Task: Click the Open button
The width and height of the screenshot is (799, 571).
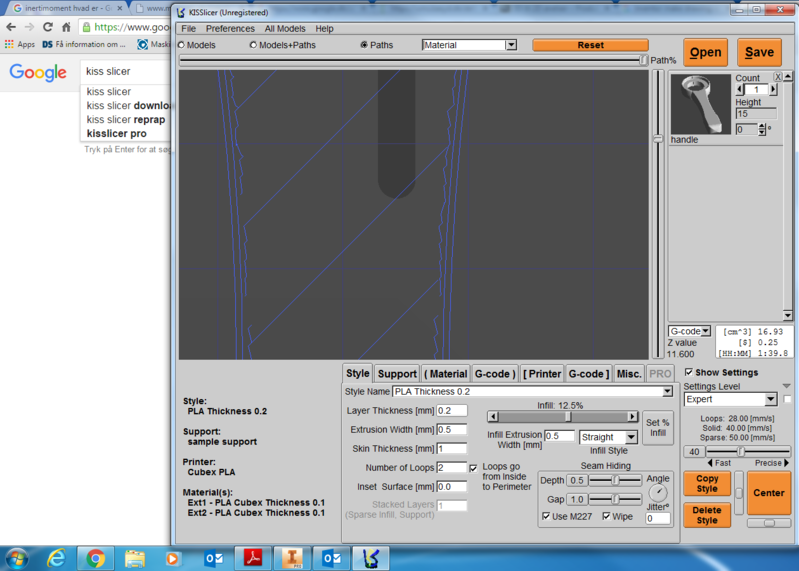Action: pyautogui.click(x=705, y=52)
